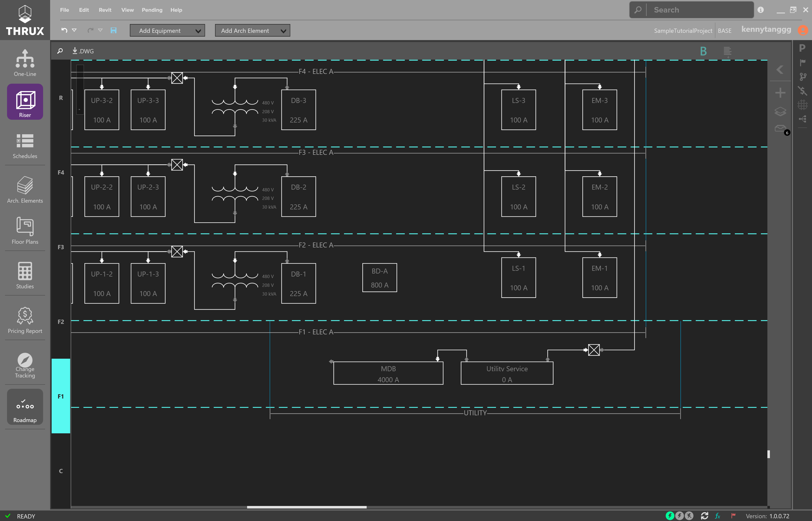The width and height of the screenshot is (812, 521).
Task: Click the dotted grid icon
Action: pos(802,105)
